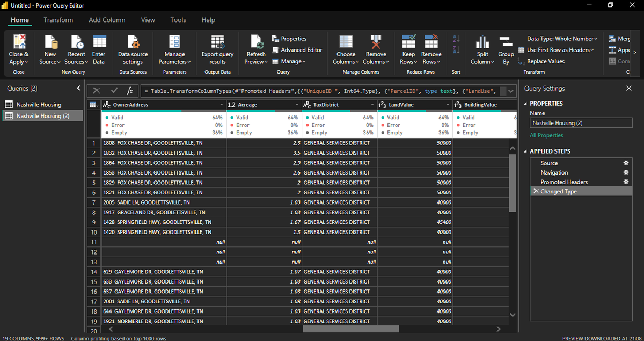Change OwnerAddress column data type icon
Image resolution: width=644 pixels, height=341 pixels.
107,105
